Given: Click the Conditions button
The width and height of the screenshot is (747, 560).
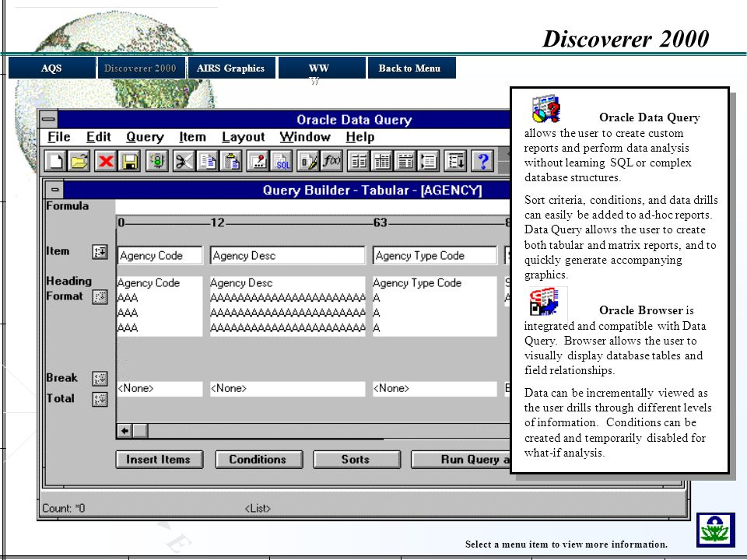Looking at the screenshot, I should (x=258, y=460).
